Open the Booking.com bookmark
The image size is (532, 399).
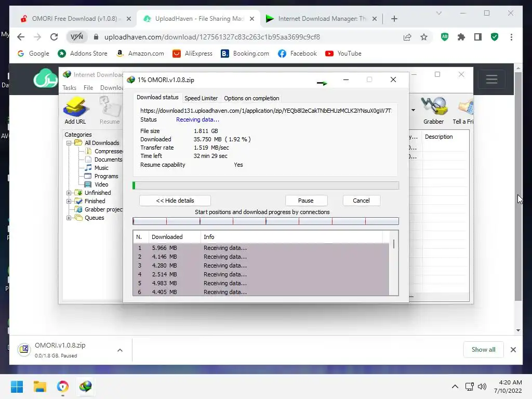click(x=245, y=54)
